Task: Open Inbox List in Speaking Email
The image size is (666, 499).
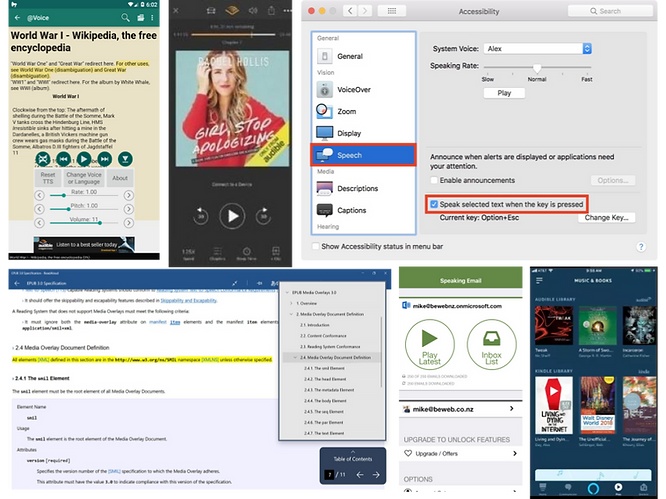Action: [491, 344]
